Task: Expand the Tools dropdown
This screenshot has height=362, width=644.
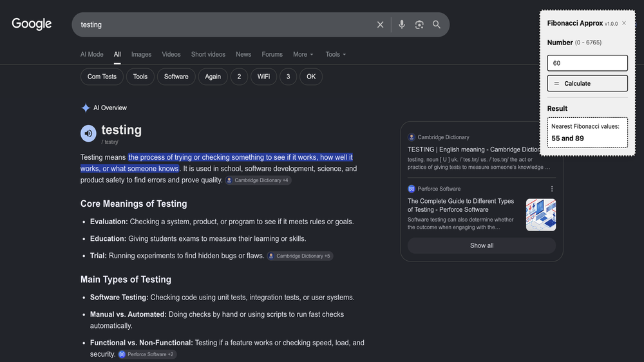Action: point(335,54)
